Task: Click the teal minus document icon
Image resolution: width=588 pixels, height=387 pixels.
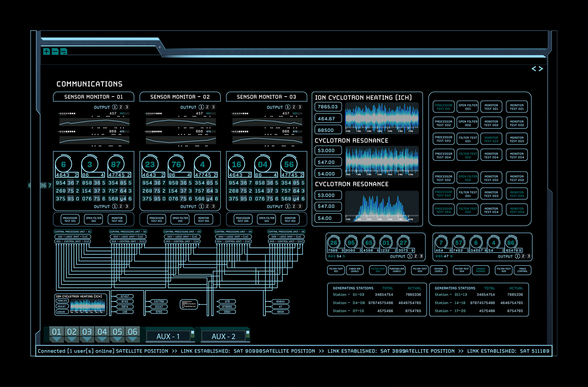Action: [x=55, y=51]
